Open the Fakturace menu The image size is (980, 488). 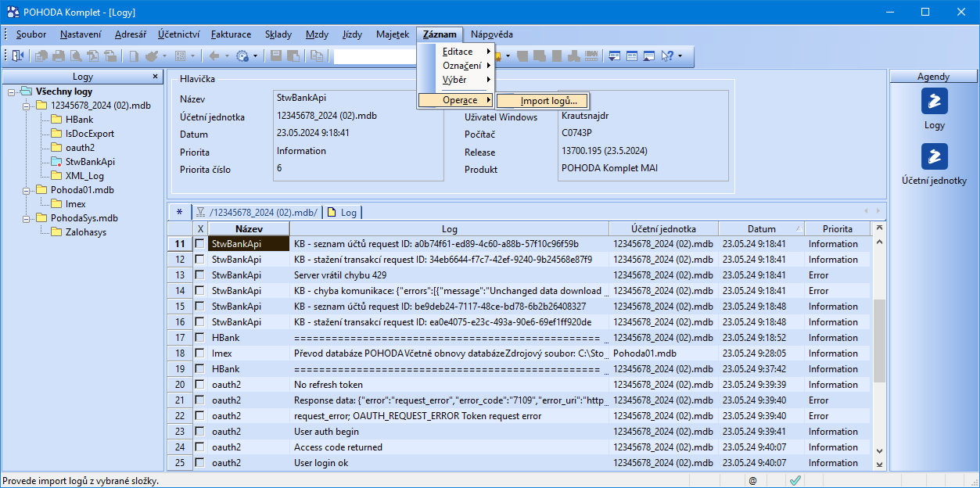click(x=232, y=34)
